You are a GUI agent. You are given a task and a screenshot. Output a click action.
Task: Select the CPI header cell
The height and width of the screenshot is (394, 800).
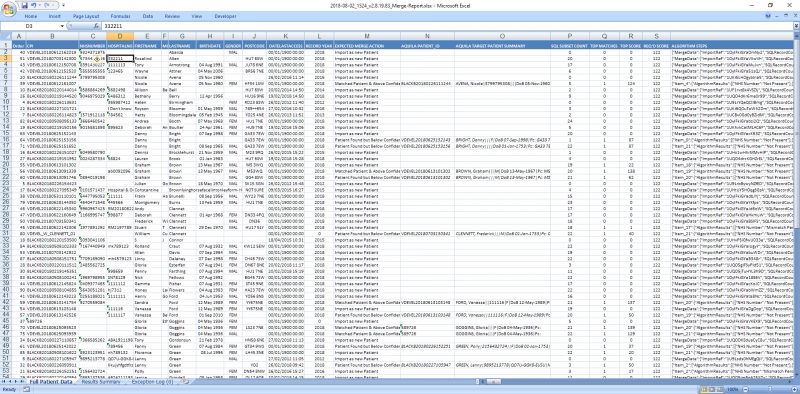(x=52, y=45)
